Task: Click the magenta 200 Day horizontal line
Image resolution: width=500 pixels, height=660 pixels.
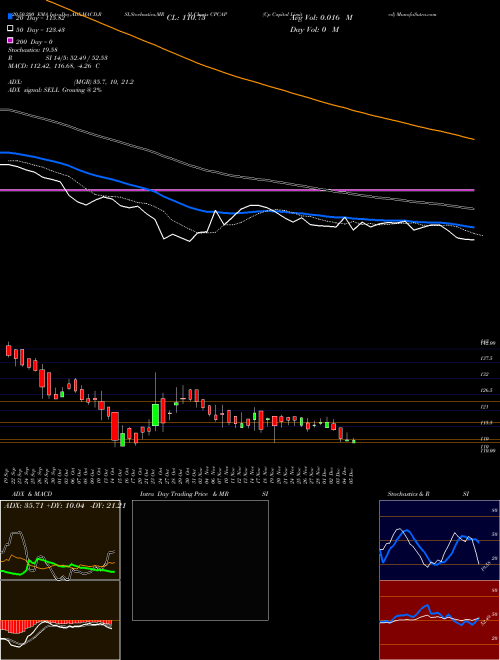Action: click(237, 190)
